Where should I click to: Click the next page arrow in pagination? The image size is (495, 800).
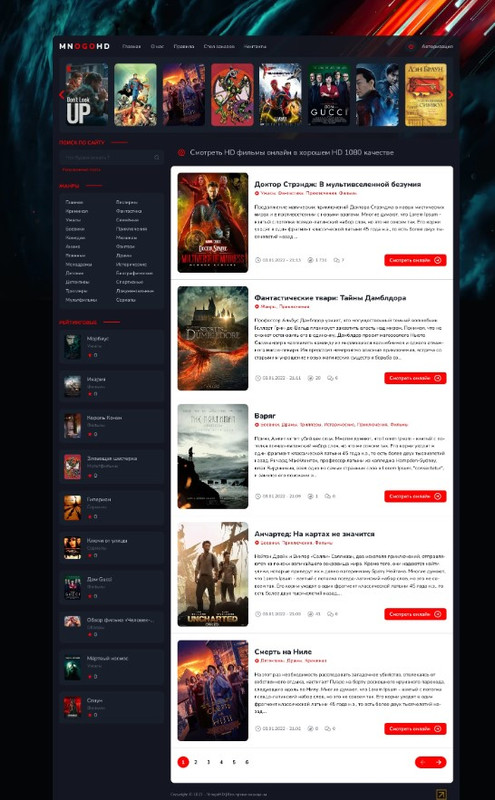coord(438,762)
